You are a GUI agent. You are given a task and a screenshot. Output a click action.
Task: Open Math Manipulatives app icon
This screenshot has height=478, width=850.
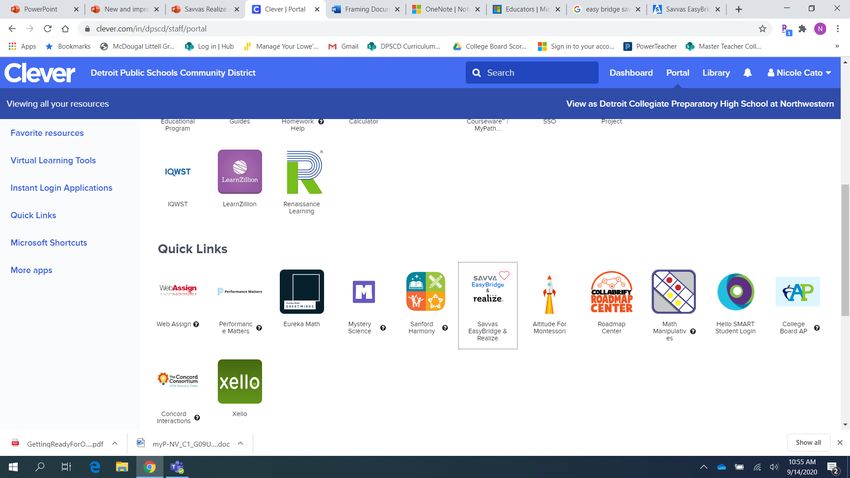[x=673, y=292]
